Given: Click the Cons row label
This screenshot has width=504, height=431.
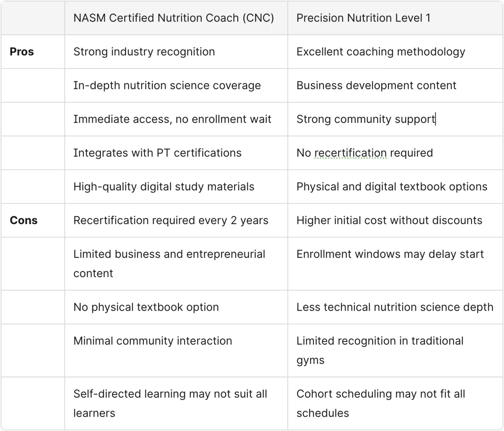Looking at the screenshot, I should click(24, 220).
